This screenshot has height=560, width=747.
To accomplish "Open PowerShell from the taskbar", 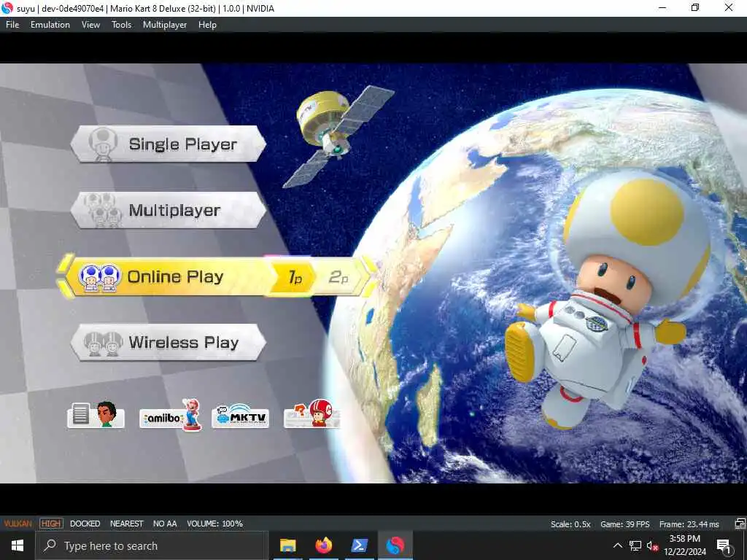I will 359,545.
